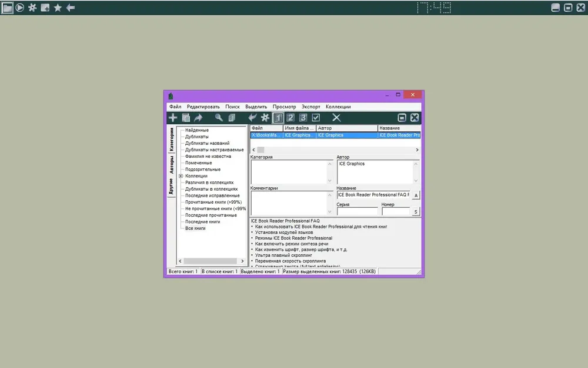This screenshot has width=588, height=368.
Task: Click the curved arrow export icon
Action: 198,118
